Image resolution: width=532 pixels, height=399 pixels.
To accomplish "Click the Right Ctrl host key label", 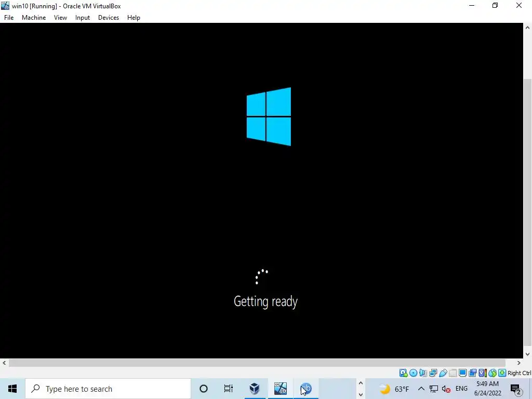I will pyautogui.click(x=520, y=373).
